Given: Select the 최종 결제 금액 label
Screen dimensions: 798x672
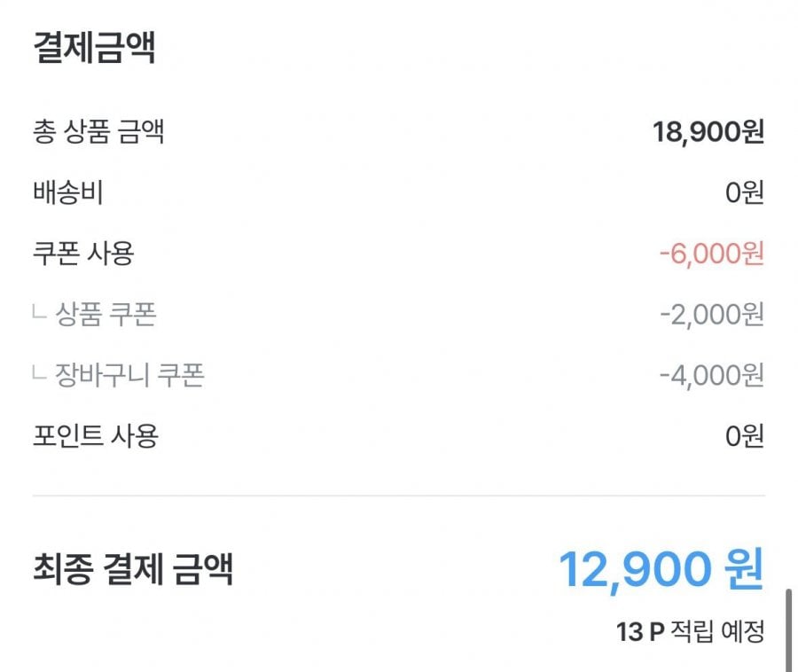Looking at the screenshot, I should point(133,569).
